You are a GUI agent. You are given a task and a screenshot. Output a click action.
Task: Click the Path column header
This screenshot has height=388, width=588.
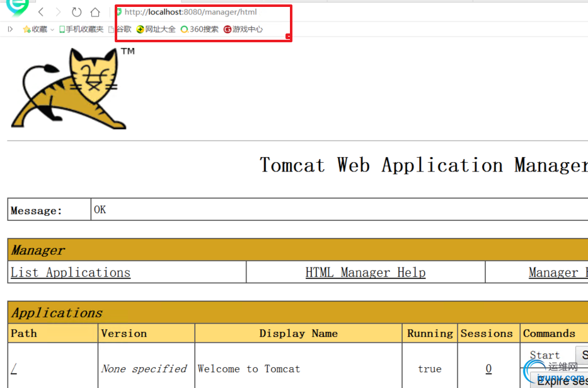point(53,333)
